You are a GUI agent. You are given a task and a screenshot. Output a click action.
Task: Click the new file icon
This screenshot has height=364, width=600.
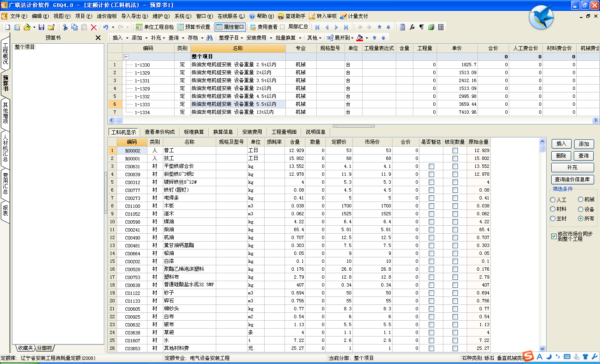point(7,27)
